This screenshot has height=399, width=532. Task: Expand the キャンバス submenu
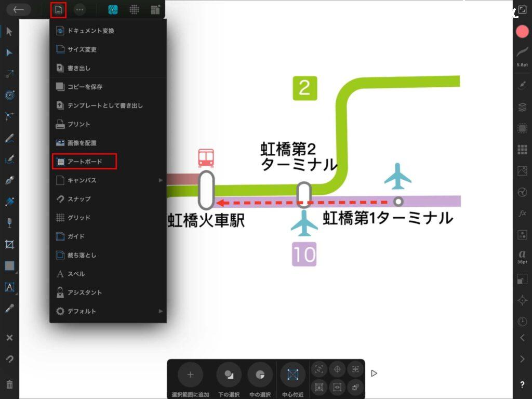[x=109, y=180]
